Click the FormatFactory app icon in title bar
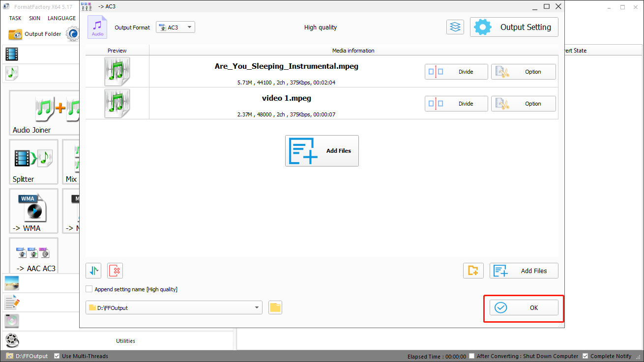 pyautogui.click(x=7, y=6)
